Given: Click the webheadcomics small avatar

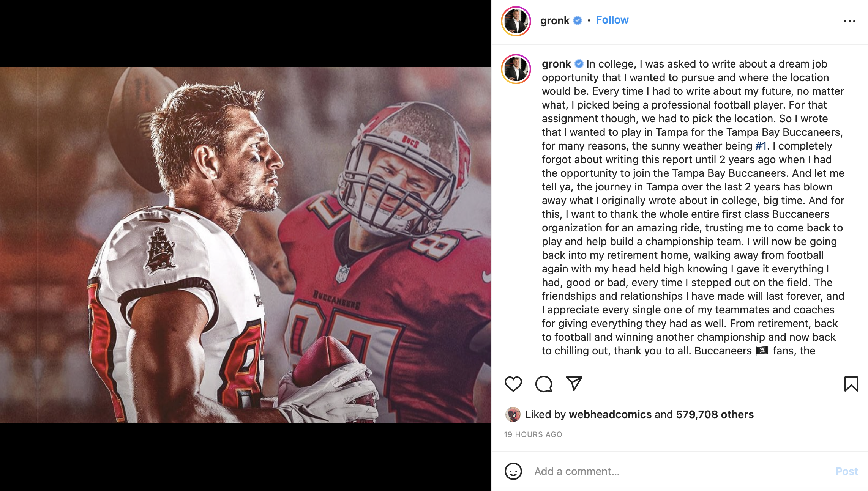Looking at the screenshot, I should (x=513, y=414).
